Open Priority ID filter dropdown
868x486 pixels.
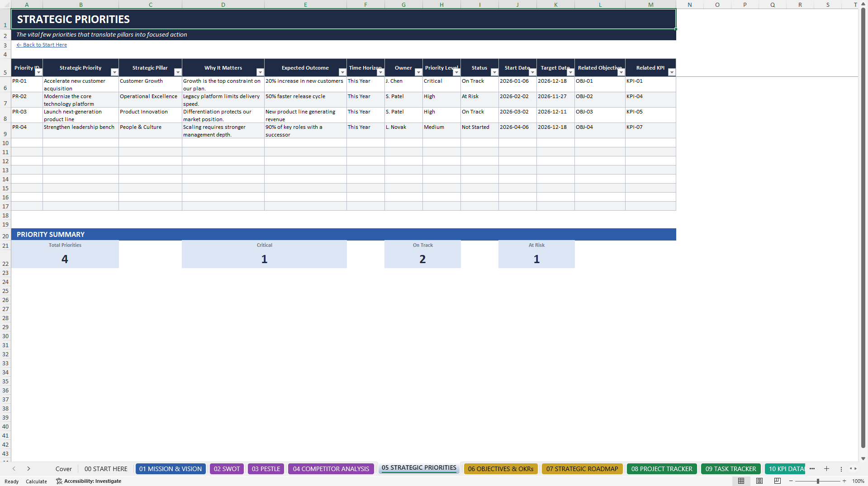click(38, 72)
